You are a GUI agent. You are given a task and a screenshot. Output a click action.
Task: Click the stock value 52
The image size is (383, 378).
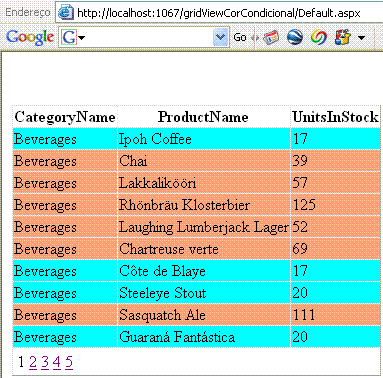(x=300, y=227)
